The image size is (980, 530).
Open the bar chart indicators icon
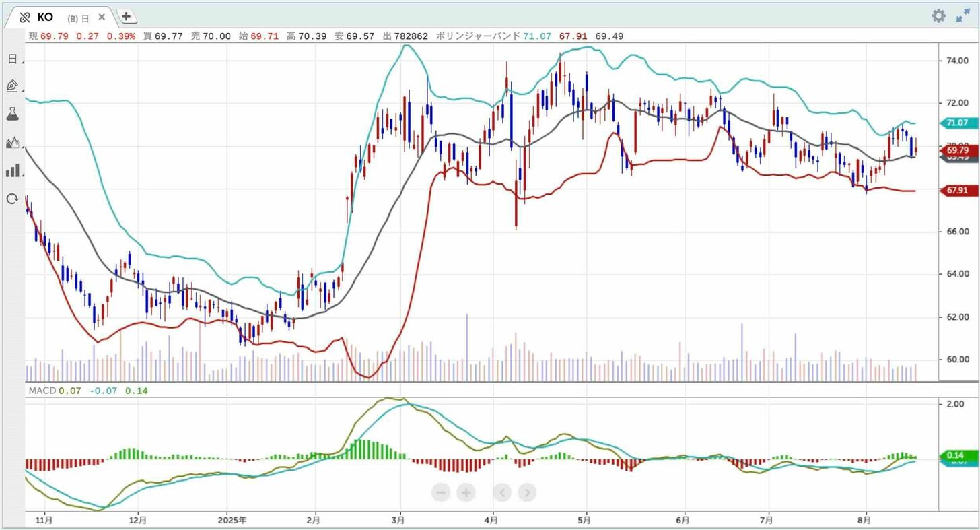(13, 170)
